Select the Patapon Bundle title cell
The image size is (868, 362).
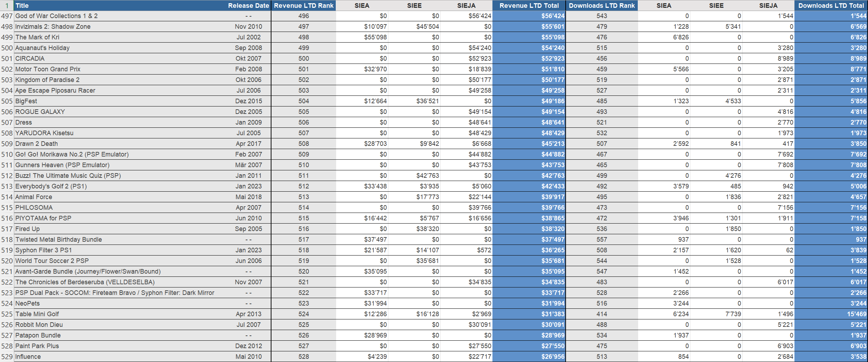[38, 335]
